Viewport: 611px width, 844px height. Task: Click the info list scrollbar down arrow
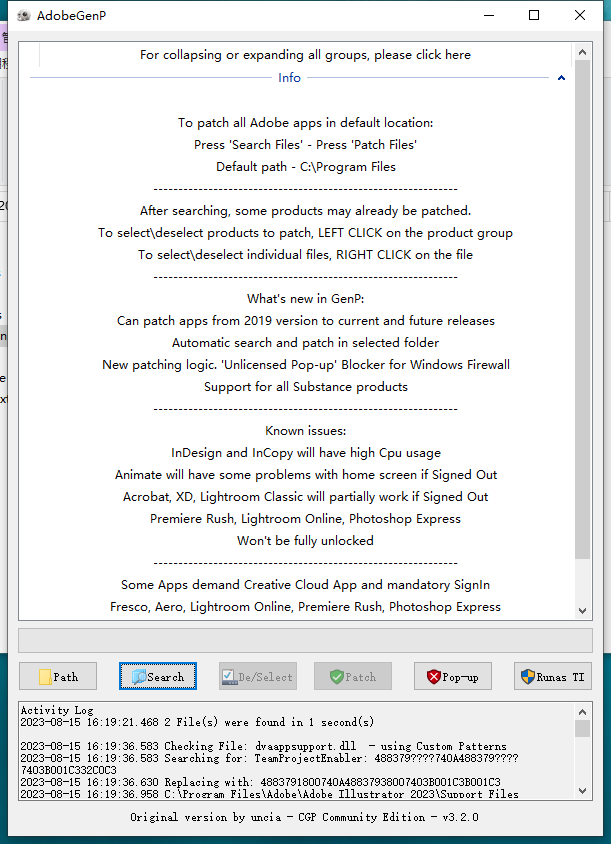(582, 610)
